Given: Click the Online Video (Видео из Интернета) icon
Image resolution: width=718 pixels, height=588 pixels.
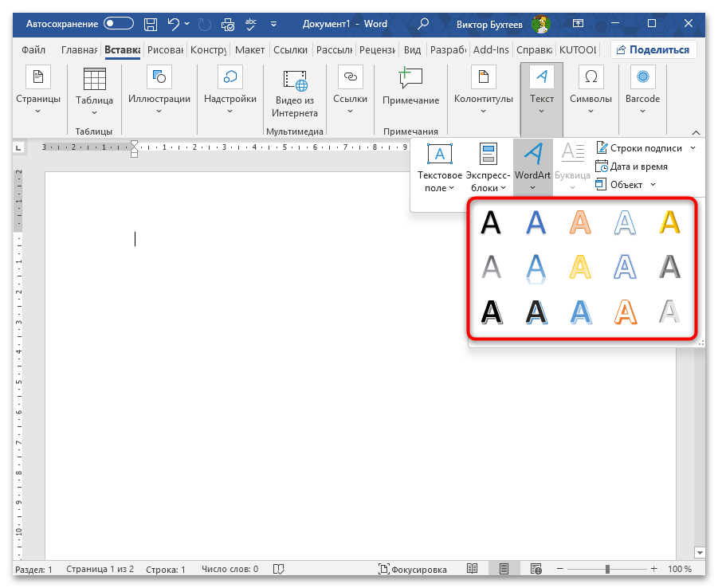Looking at the screenshot, I should tap(295, 91).
